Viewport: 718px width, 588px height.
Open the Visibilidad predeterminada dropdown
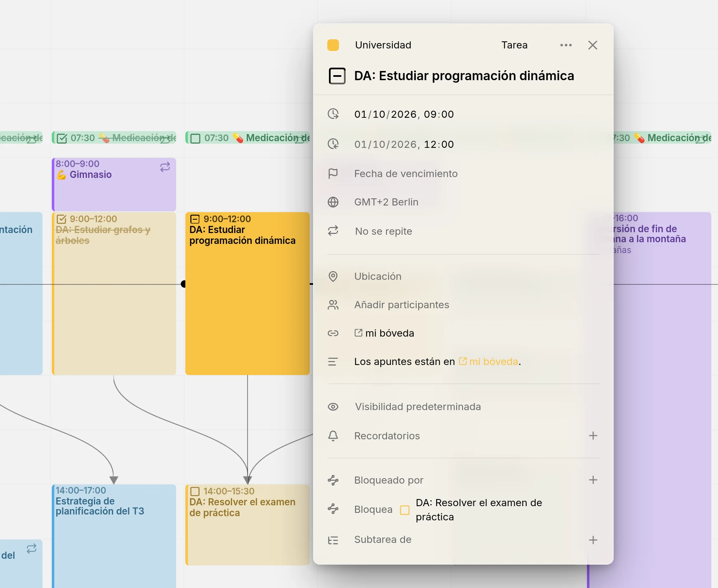(x=418, y=407)
